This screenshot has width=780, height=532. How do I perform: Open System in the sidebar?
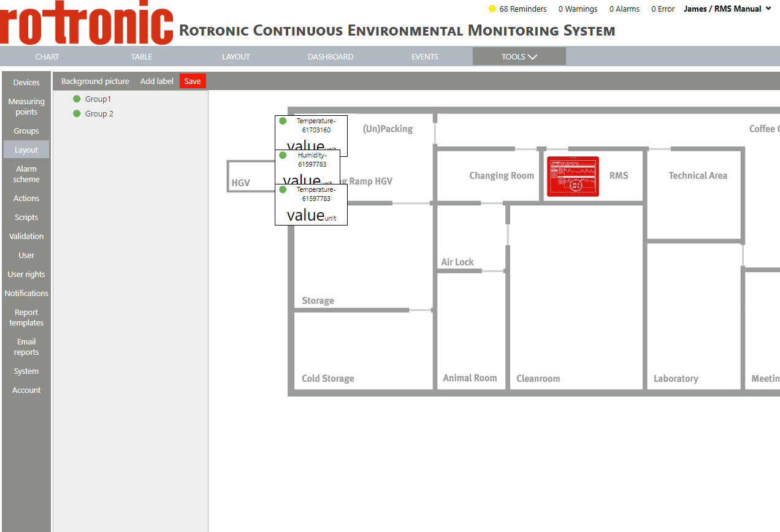tap(26, 371)
